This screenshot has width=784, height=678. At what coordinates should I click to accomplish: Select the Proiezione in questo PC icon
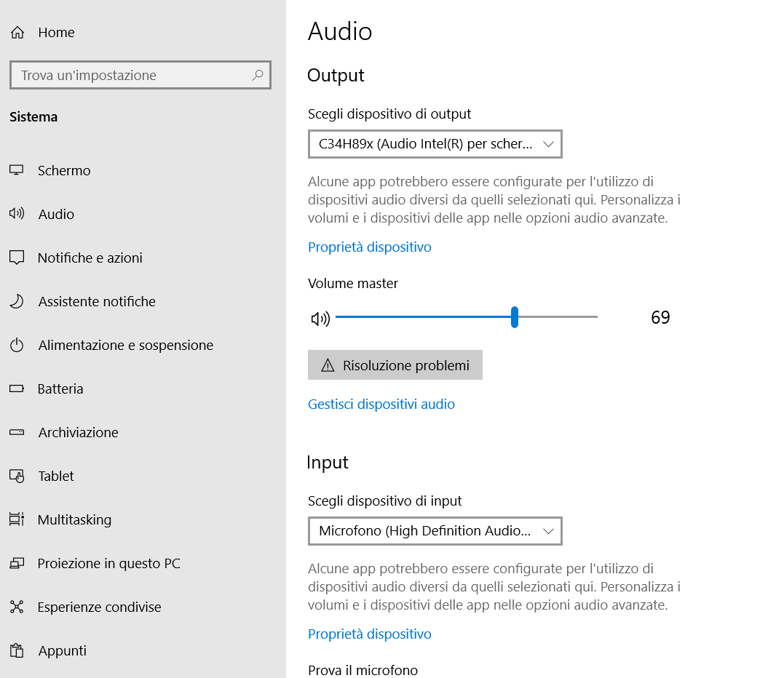pyautogui.click(x=18, y=563)
